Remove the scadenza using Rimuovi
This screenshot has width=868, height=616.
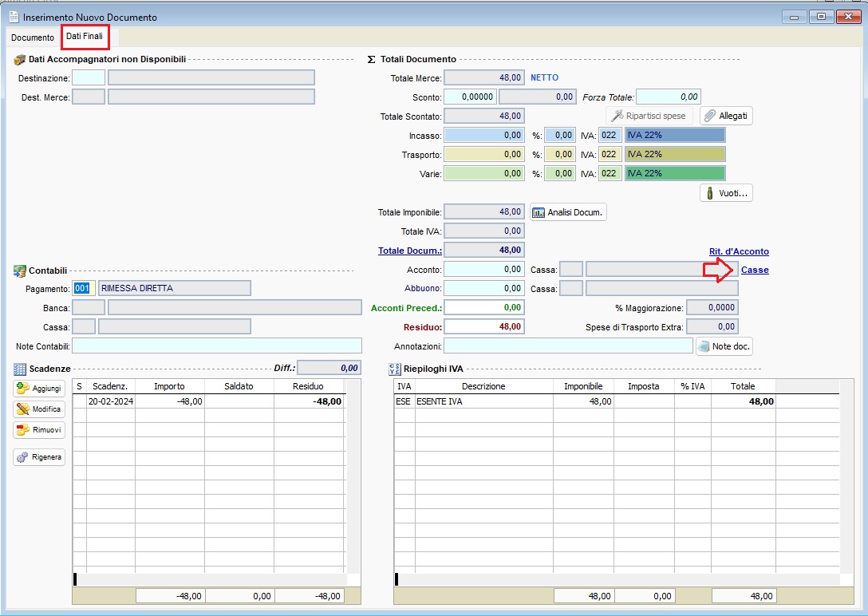click(x=37, y=430)
